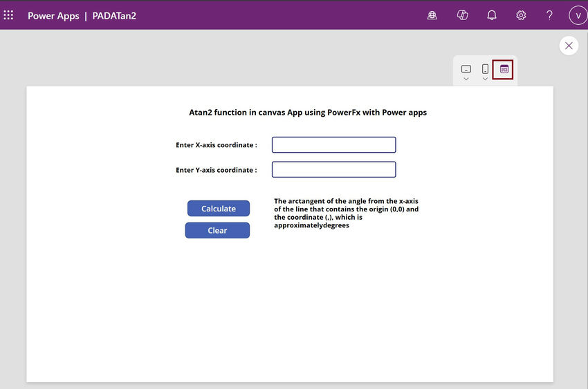Close the app preview with X

pyautogui.click(x=569, y=46)
